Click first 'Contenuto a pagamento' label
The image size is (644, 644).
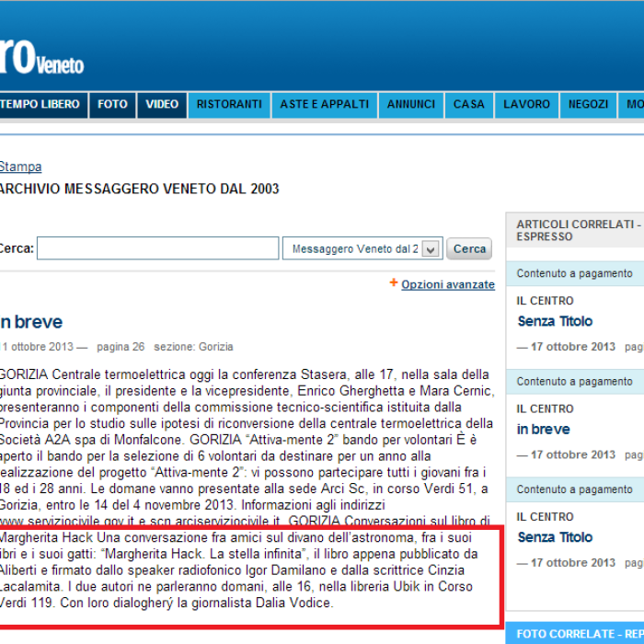[x=575, y=273]
